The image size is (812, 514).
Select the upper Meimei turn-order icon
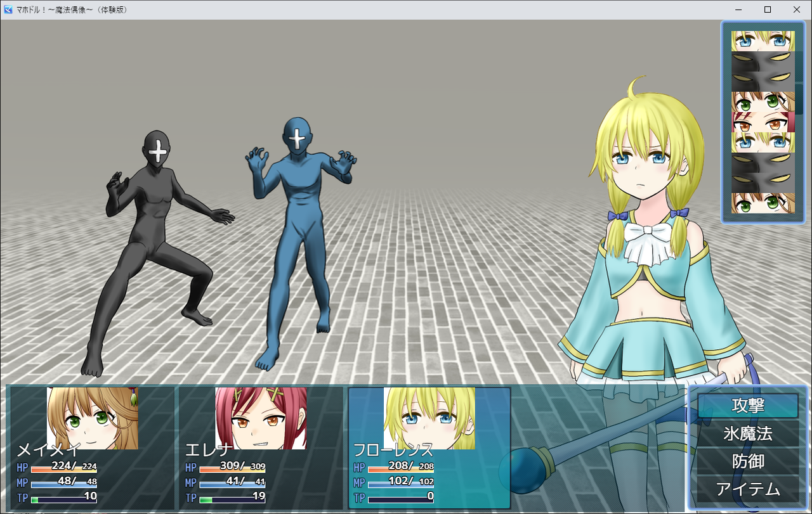pyautogui.click(x=763, y=101)
